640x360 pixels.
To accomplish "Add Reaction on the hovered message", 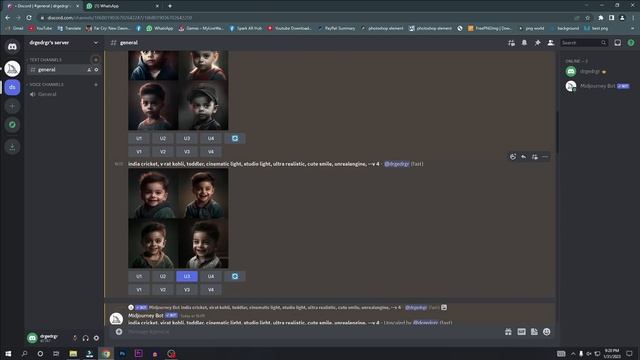I will coord(513,157).
